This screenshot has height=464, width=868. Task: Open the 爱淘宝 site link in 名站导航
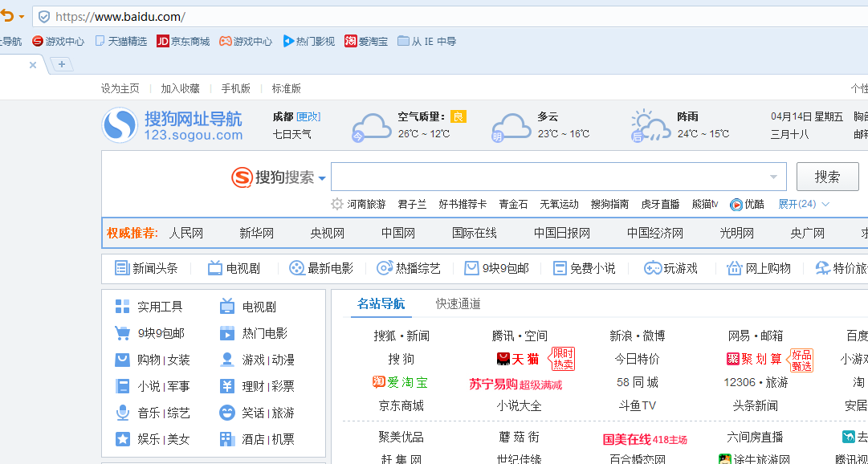pyautogui.click(x=400, y=382)
